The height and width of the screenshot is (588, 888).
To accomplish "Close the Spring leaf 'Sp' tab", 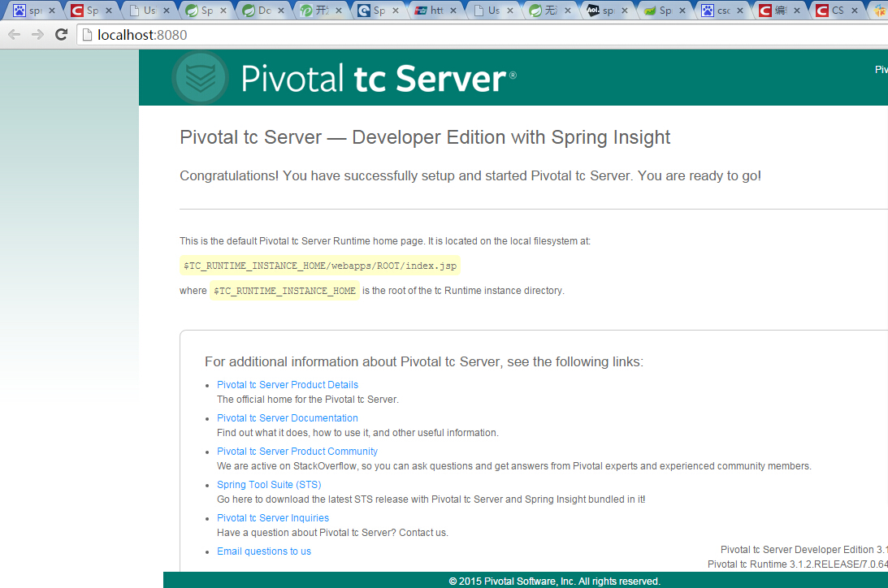I will [223, 11].
